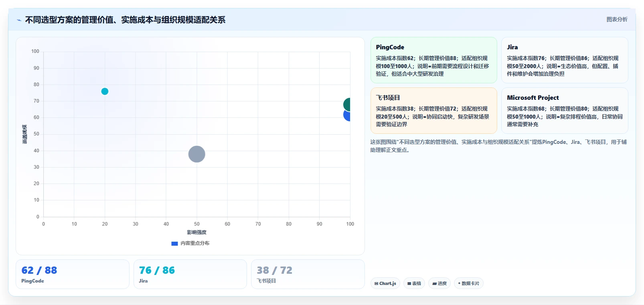Click the 数据卡片 tag
644x305 pixels.
pyautogui.click(x=468, y=283)
